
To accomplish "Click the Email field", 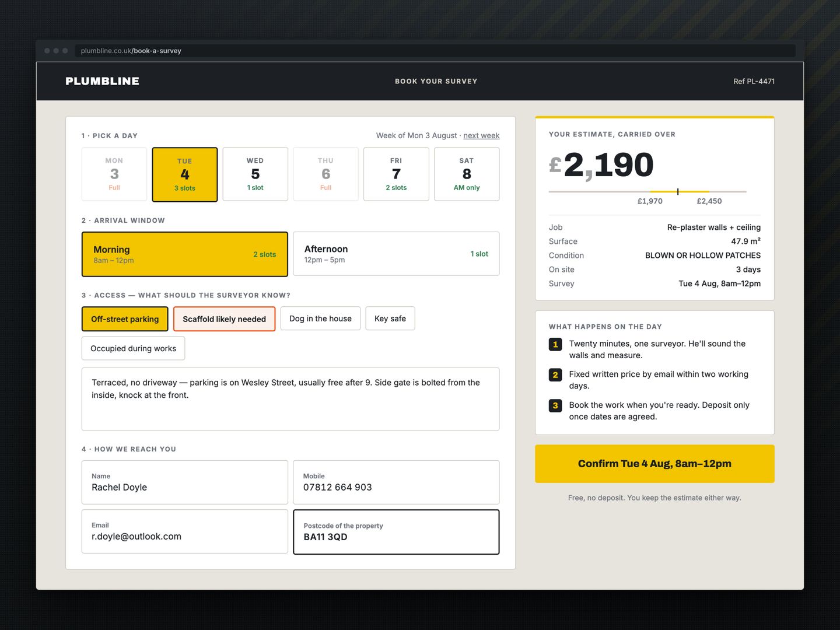I will [185, 531].
